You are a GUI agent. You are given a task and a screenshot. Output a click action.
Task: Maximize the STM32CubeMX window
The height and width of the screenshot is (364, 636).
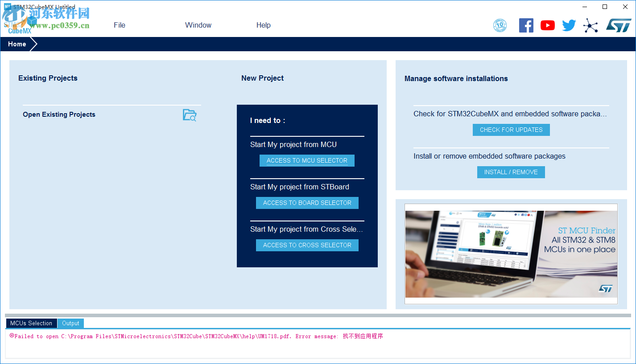[x=605, y=7]
